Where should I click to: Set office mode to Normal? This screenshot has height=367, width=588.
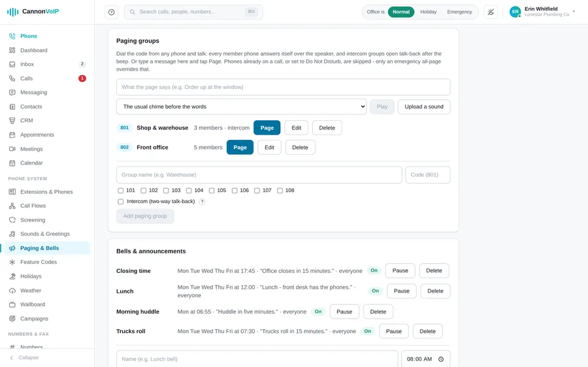(401, 12)
